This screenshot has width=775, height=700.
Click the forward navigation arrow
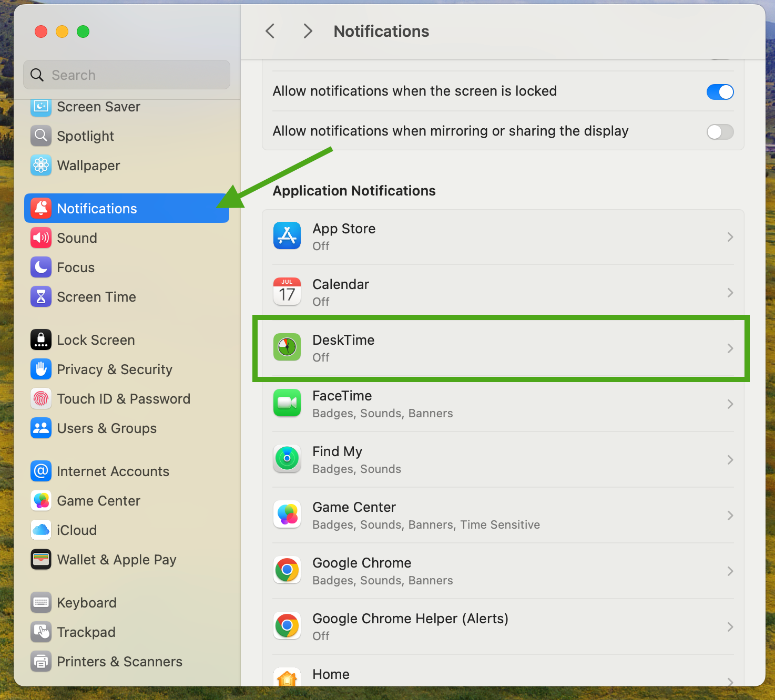coord(308,32)
